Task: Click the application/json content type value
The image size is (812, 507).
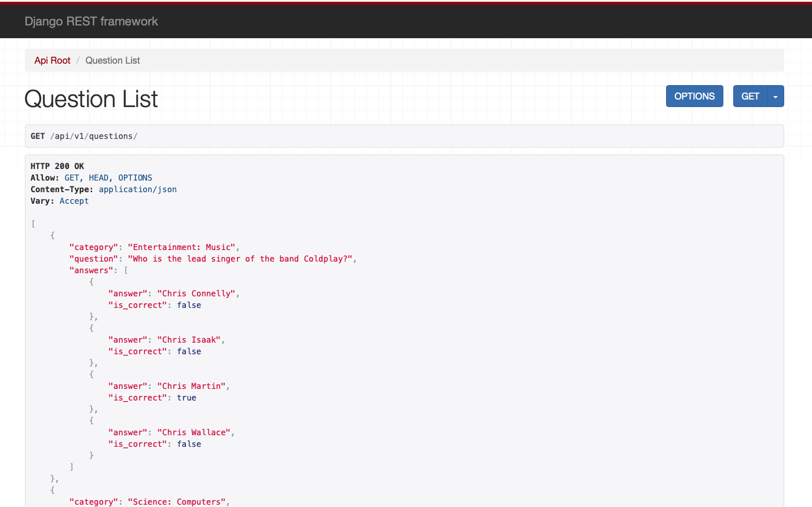Action: [x=137, y=189]
